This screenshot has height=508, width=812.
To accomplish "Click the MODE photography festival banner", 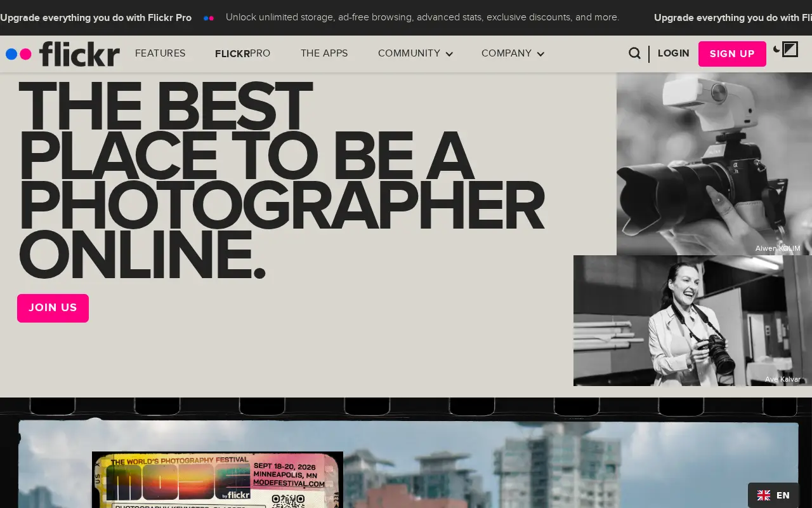I will pyautogui.click(x=218, y=480).
